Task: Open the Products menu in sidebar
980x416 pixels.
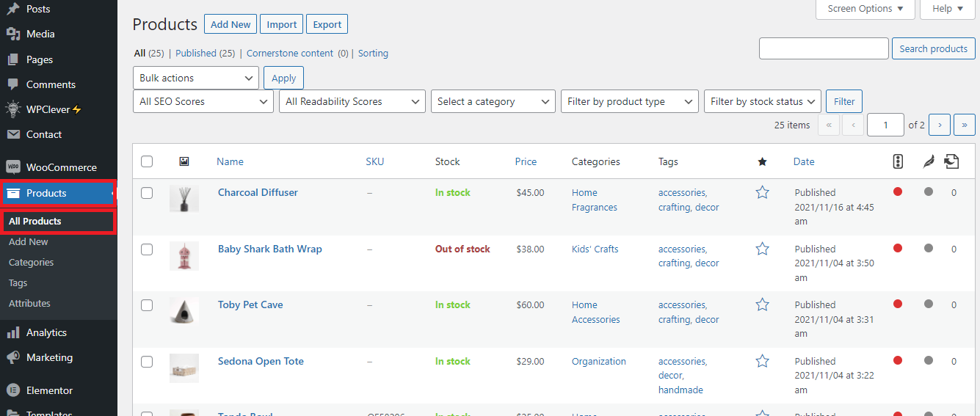Action: 59,193
